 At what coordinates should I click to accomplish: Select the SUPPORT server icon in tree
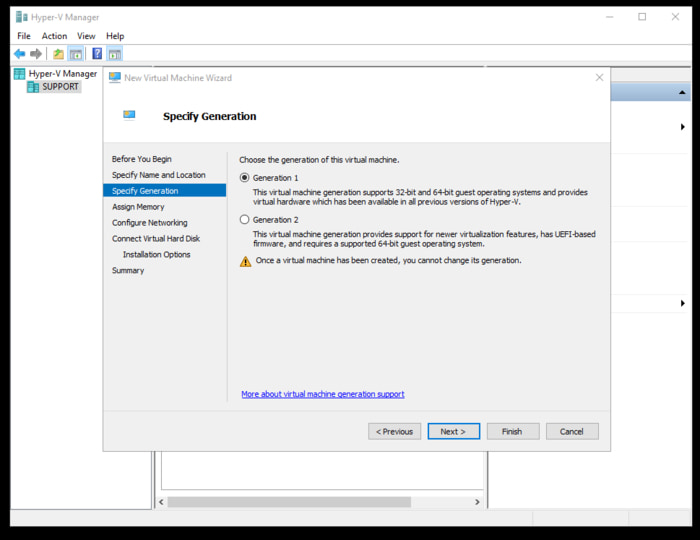point(33,87)
